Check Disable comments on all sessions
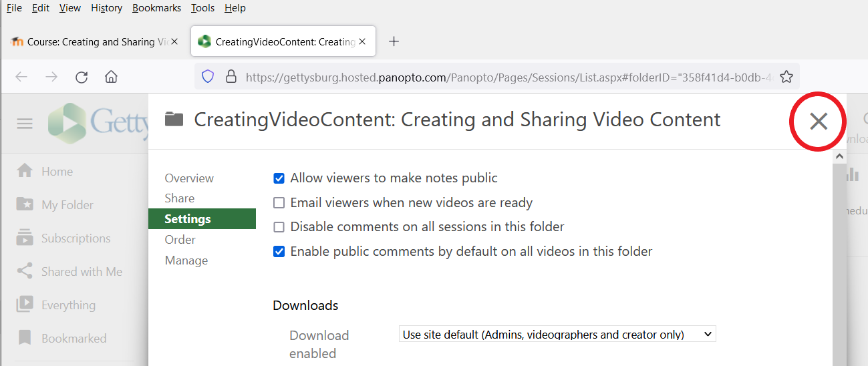The height and width of the screenshot is (366, 868). [279, 227]
